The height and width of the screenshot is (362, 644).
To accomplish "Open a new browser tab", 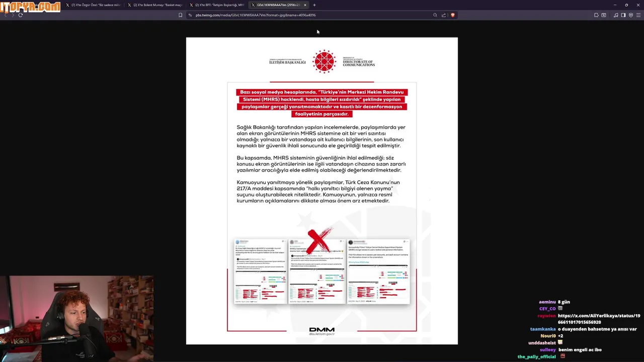I will (x=314, y=5).
